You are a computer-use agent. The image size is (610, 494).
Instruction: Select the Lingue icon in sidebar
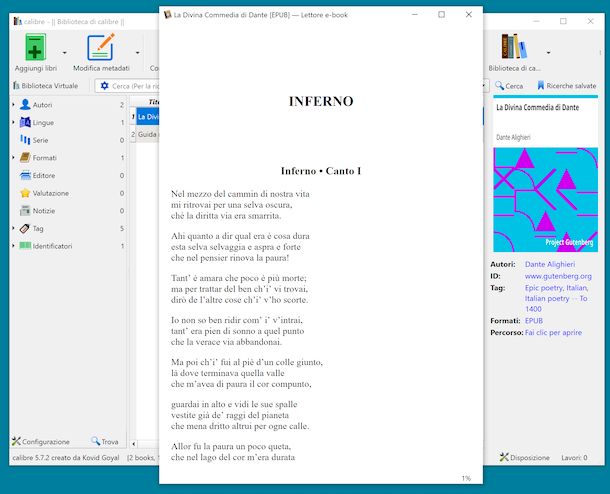pyautogui.click(x=25, y=122)
